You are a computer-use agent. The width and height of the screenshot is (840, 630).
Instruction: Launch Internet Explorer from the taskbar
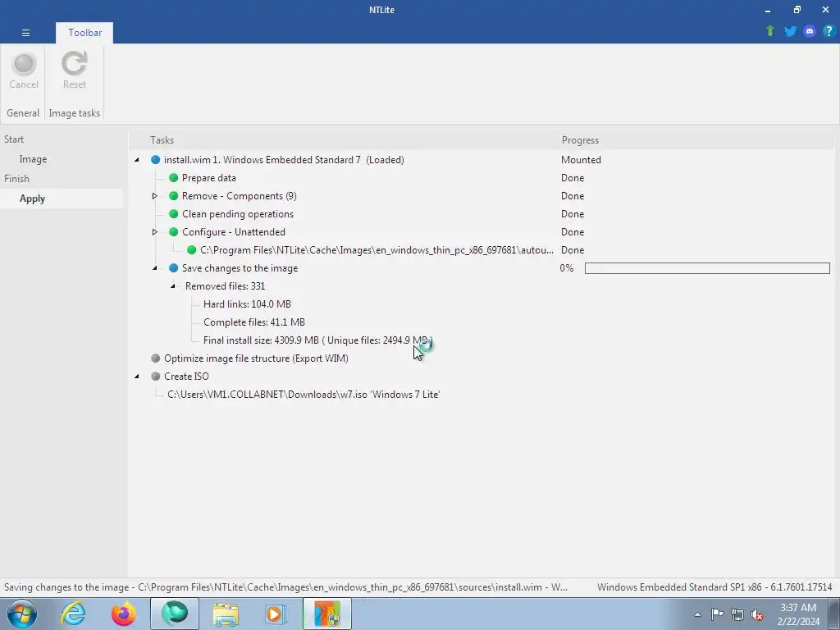tap(73, 614)
